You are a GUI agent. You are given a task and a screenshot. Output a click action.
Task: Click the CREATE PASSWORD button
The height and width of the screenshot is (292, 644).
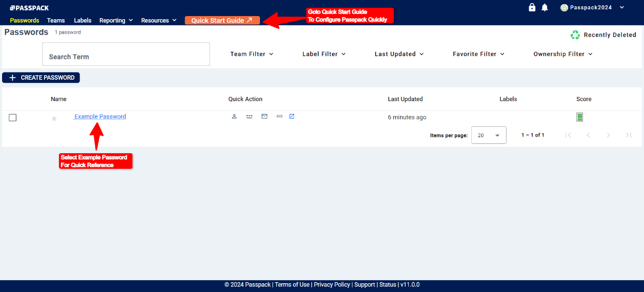pyautogui.click(x=41, y=78)
